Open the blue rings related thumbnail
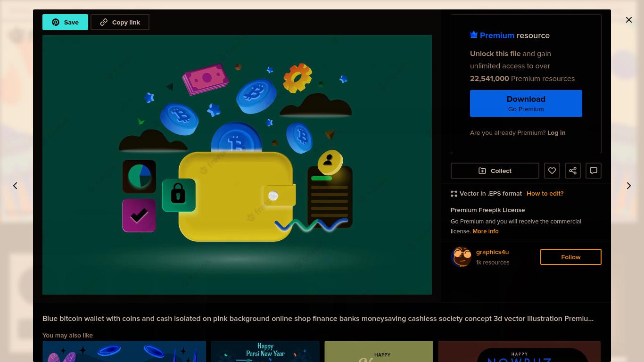Image resolution: width=644 pixels, height=362 pixels. pos(124,351)
